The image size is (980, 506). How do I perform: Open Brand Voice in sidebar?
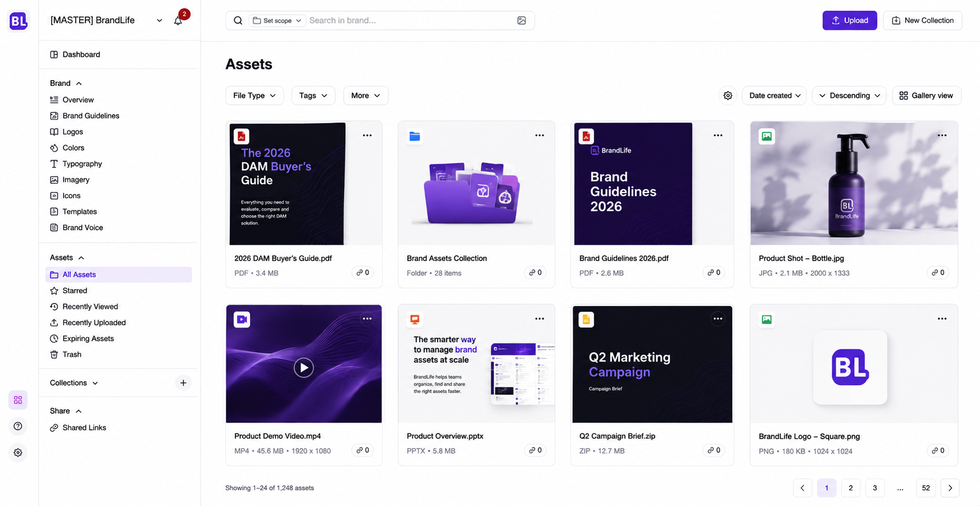click(x=77, y=227)
